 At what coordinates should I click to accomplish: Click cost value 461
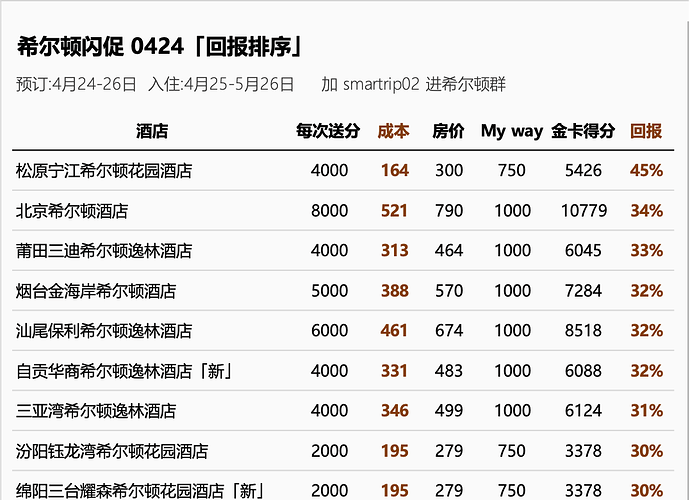click(394, 331)
